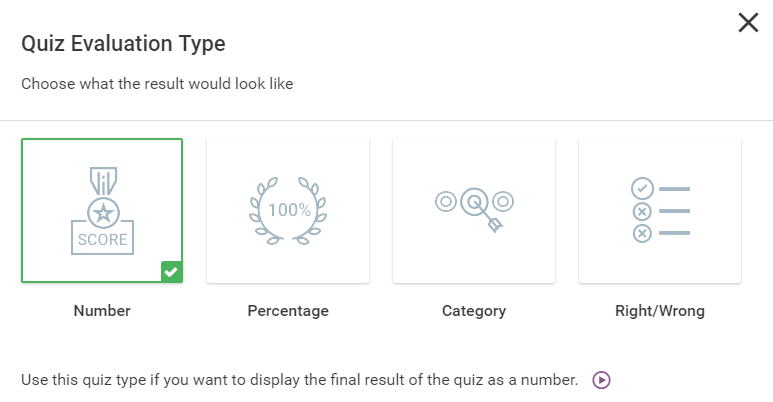Close the Quiz Evaluation Type dialog
The height and width of the screenshot is (402, 773).
(x=748, y=23)
